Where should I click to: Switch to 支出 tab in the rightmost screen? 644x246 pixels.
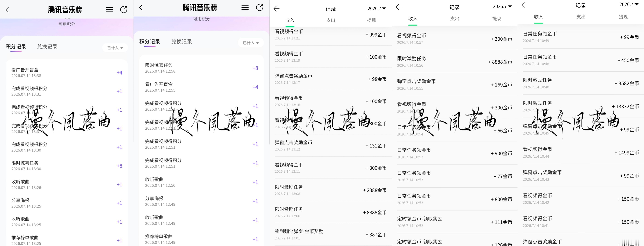(x=581, y=17)
